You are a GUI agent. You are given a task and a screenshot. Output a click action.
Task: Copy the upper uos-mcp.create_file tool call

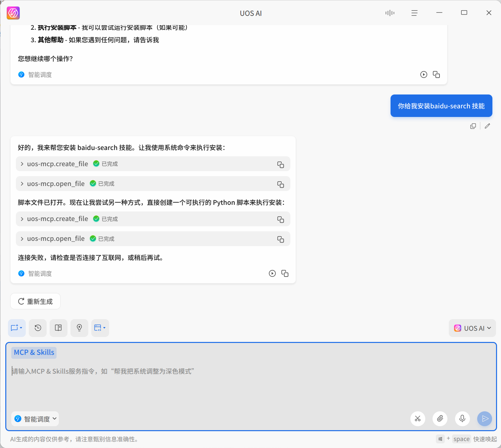click(x=281, y=164)
